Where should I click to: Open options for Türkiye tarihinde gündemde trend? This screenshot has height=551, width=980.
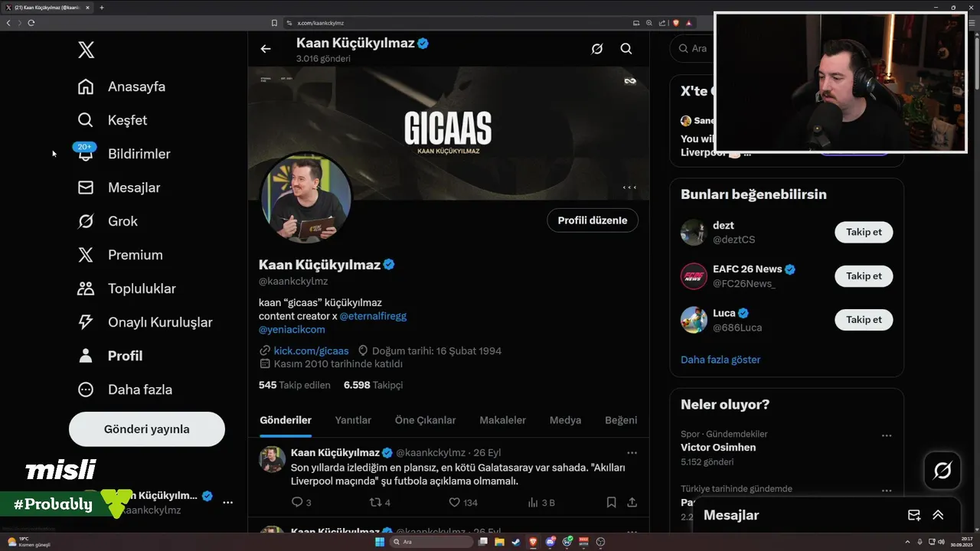(x=886, y=490)
